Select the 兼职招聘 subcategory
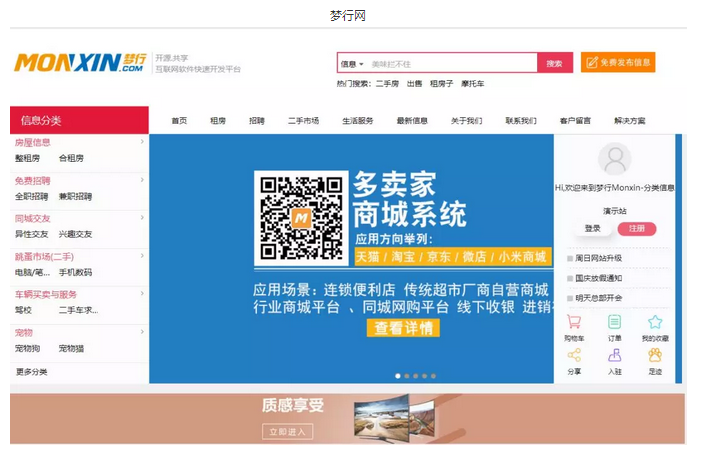702x456 pixels. [75, 196]
